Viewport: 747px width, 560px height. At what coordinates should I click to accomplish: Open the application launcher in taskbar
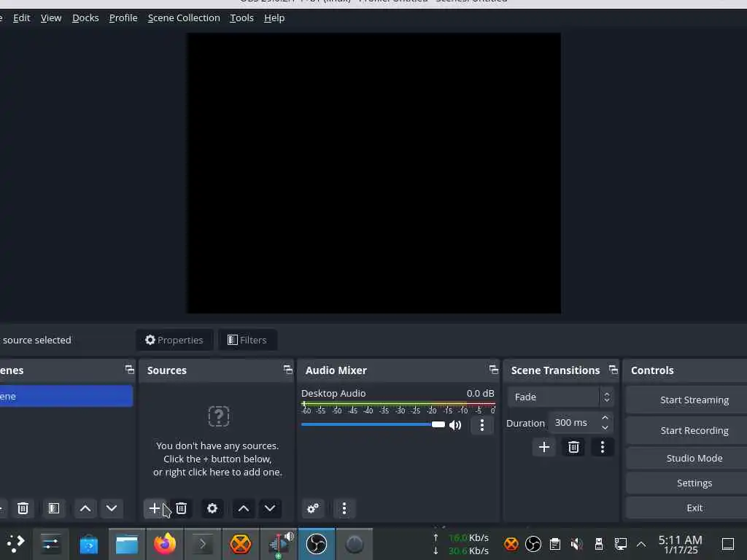tap(15, 543)
